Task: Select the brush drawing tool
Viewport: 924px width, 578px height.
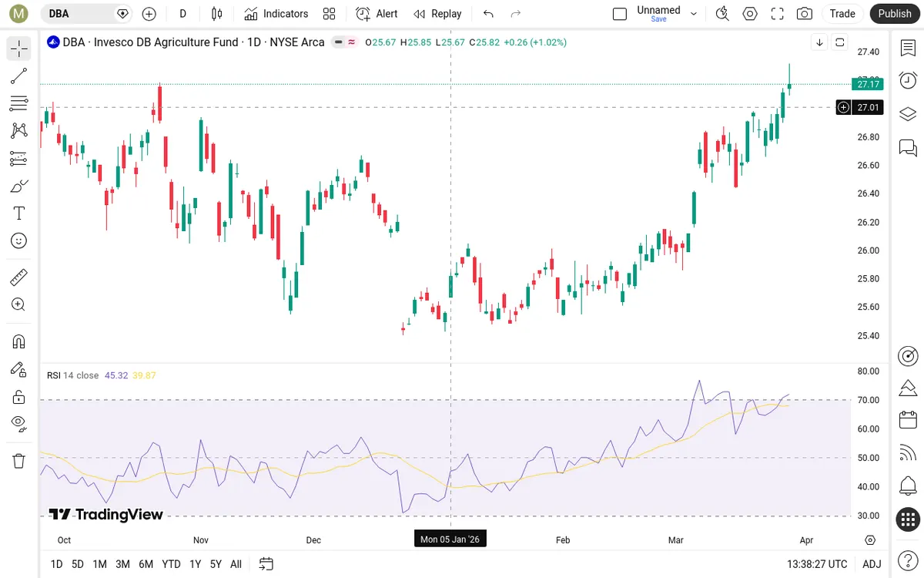Action: coord(19,186)
